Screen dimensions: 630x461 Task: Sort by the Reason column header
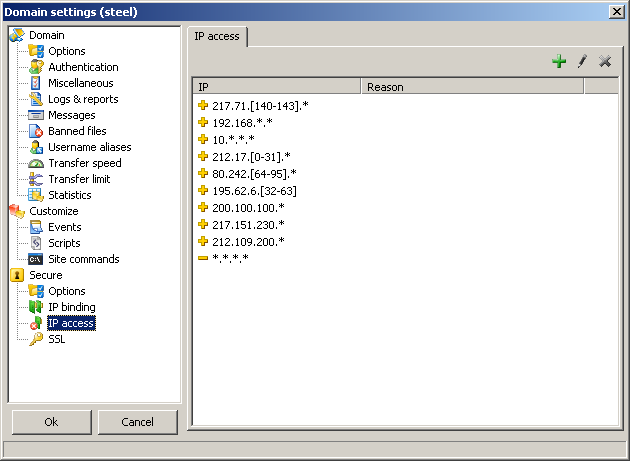[472, 87]
